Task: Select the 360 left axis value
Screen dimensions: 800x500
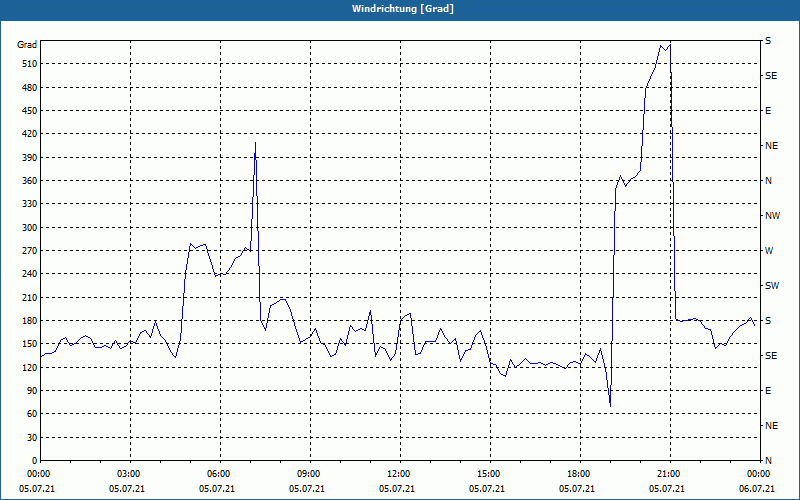Action: coord(30,181)
